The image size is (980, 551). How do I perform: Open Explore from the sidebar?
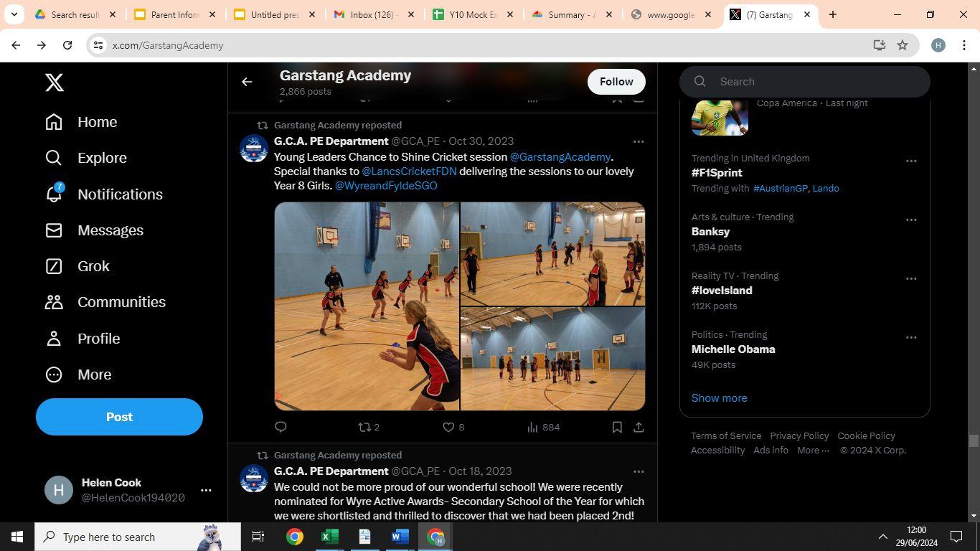coord(86,158)
